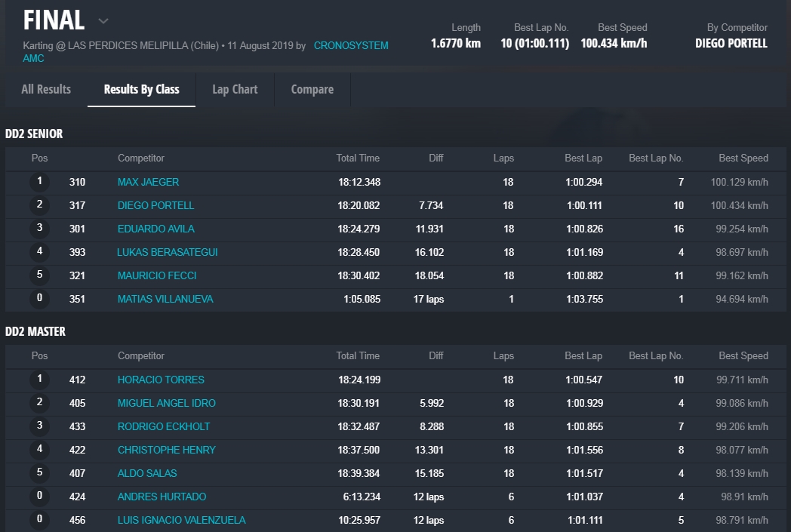Click the AMC link under the title
This screenshot has height=532, width=791.
(33, 58)
